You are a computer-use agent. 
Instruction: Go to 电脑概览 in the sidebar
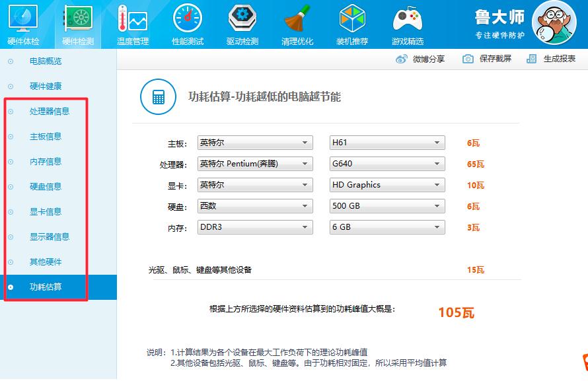46,61
